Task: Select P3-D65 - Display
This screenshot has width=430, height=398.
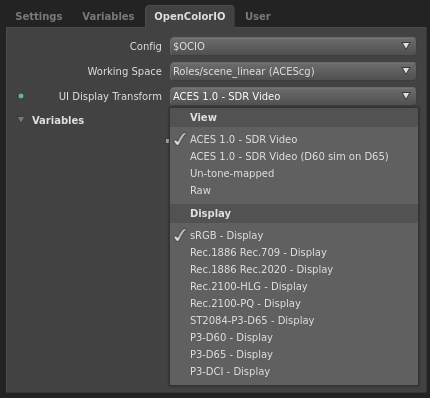Action: coord(294,354)
